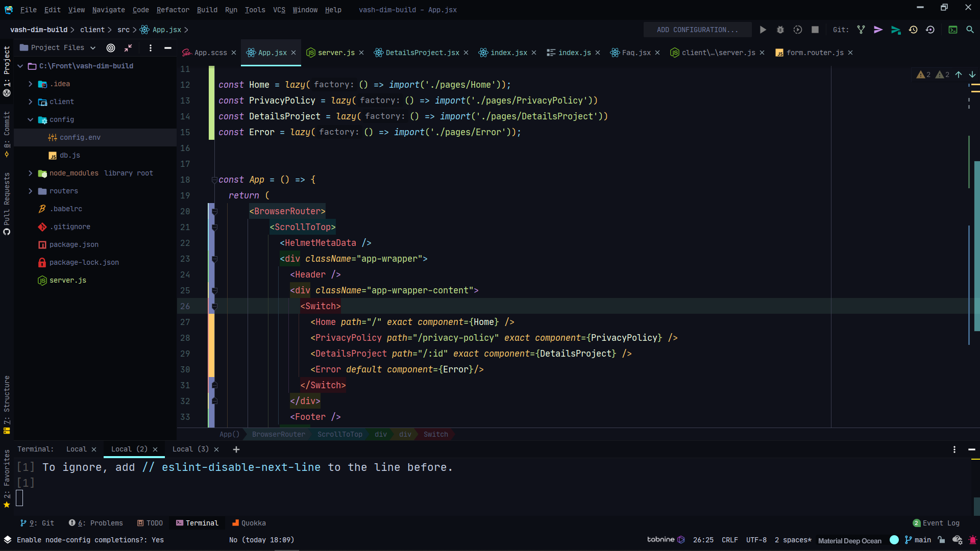
Task: Click the Debug bug icon
Action: point(780,30)
